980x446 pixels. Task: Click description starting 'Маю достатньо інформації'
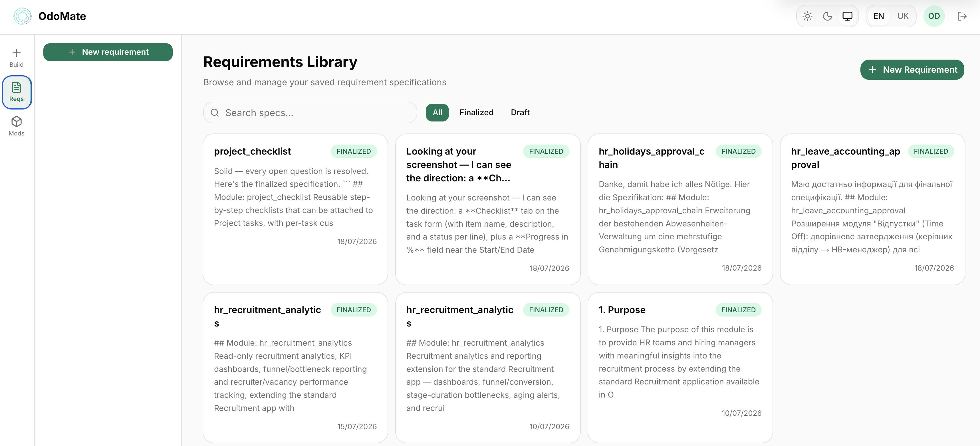coord(872,217)
